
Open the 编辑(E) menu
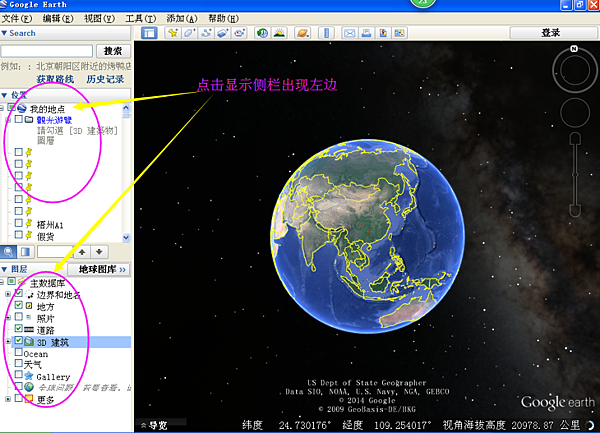point(58,18)
